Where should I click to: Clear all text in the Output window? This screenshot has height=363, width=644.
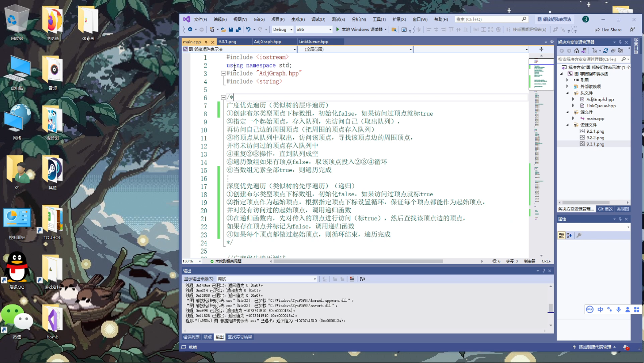[352, 279]
